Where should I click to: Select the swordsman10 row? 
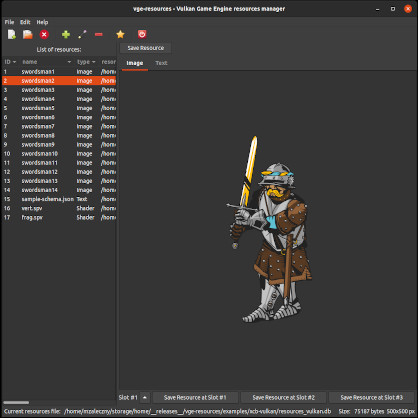click(59, 154)
